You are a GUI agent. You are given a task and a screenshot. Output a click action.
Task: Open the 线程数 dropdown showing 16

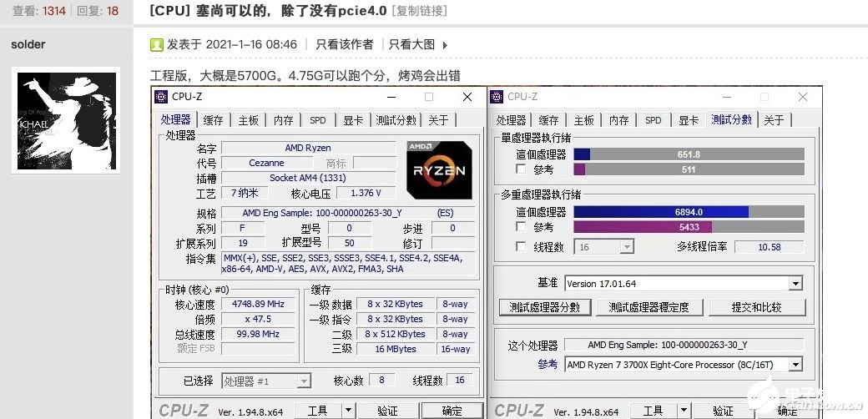[604, 247]
